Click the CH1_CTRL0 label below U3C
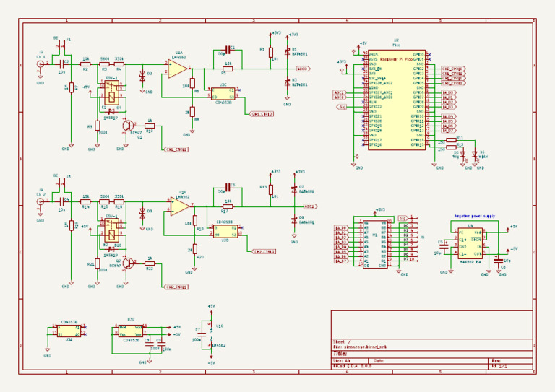The width and height of the screenshot is (555, 392). [262, 114]
